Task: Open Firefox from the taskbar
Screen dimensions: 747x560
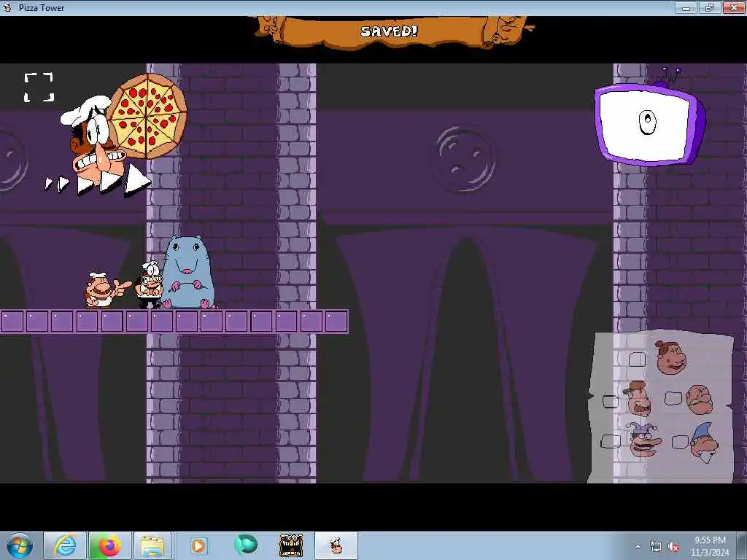Action: [109, 545]
